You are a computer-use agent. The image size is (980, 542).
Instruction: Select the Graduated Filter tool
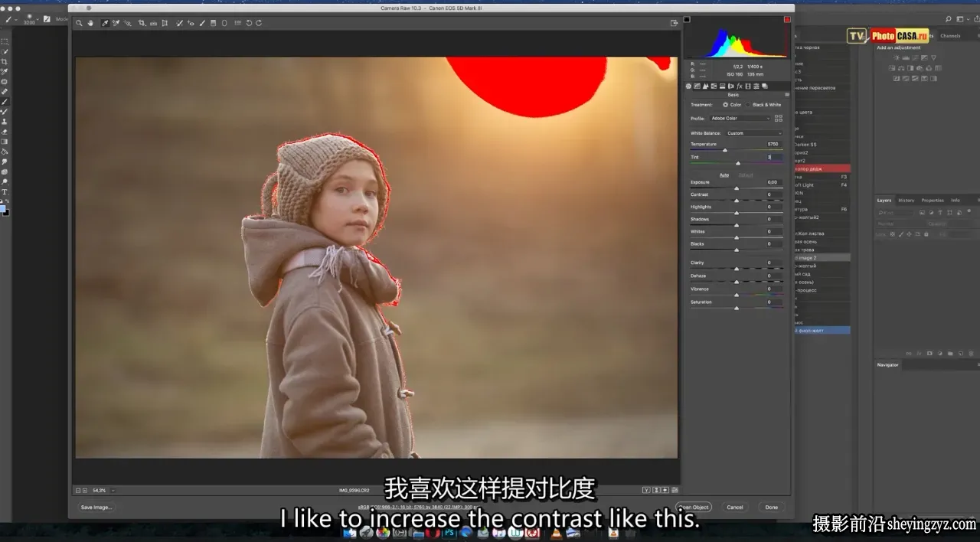point(214,23)
